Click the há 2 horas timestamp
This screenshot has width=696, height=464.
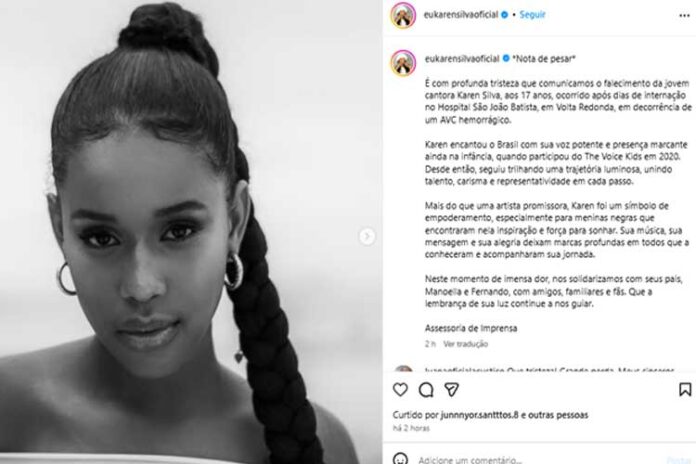[x=411, y=428]
